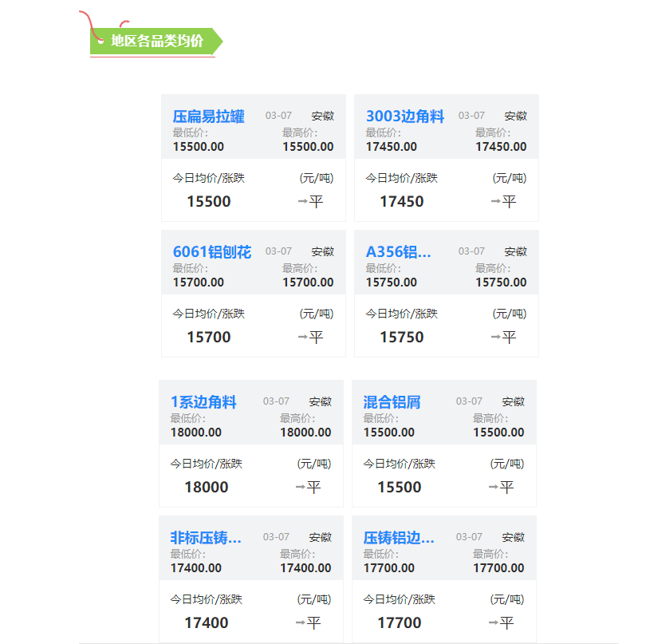Open the 压铸铝边... title link
The height and width of the screenshot is (644, 646).
[399, 538]
